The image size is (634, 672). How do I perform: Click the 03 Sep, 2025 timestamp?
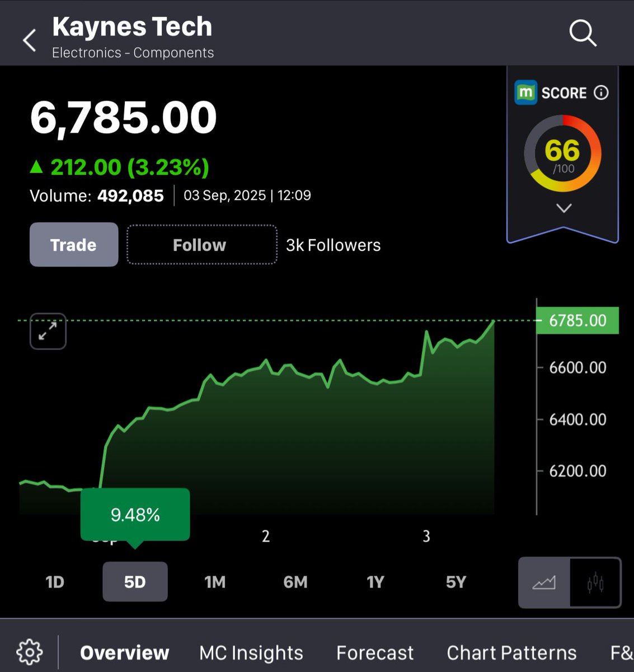pyautogui.click(x=247, y=195)
